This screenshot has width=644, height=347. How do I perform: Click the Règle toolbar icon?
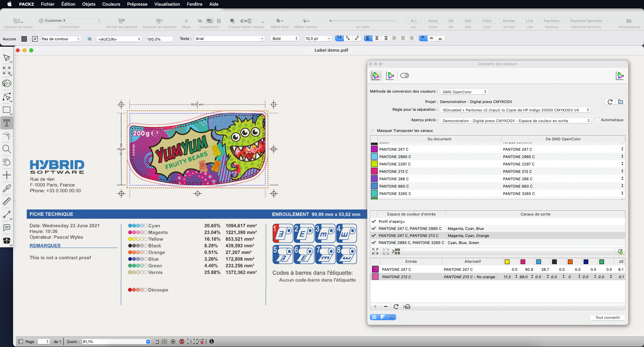[186, 21]
